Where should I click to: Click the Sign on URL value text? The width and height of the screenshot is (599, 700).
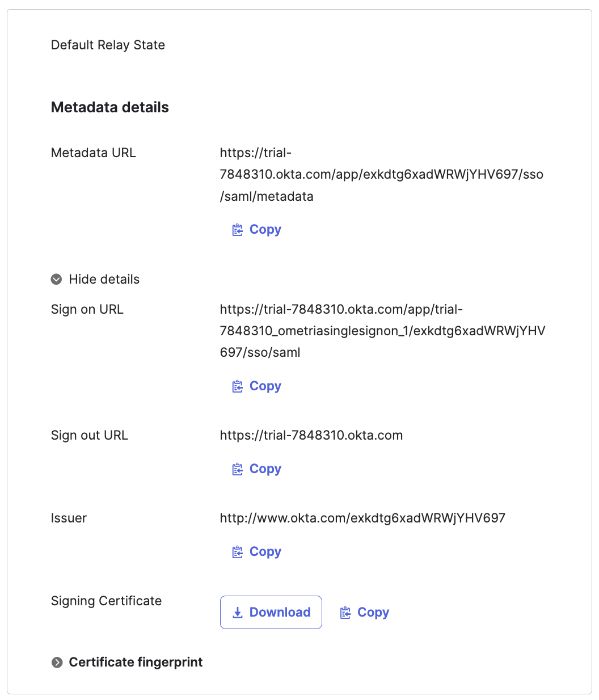(x=382, y=331)
